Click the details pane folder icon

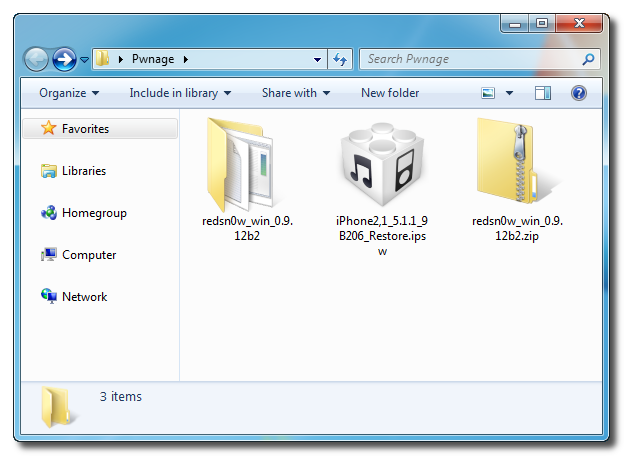pos(57,407)
